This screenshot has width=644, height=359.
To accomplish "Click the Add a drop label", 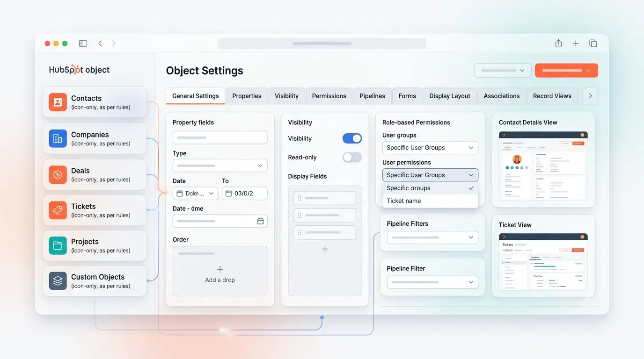I will click(220, 280).
